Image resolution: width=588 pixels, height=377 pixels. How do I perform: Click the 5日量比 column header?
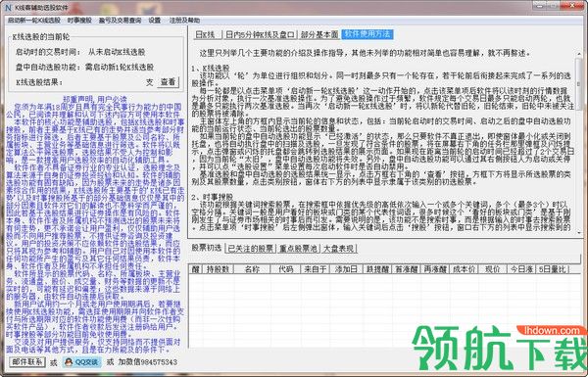click(553, 269)
